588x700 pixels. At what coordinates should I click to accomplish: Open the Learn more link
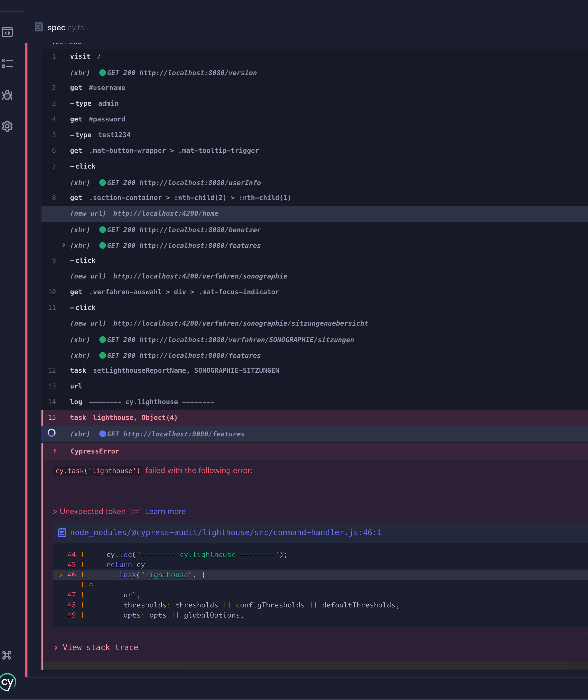pos(165,511)
